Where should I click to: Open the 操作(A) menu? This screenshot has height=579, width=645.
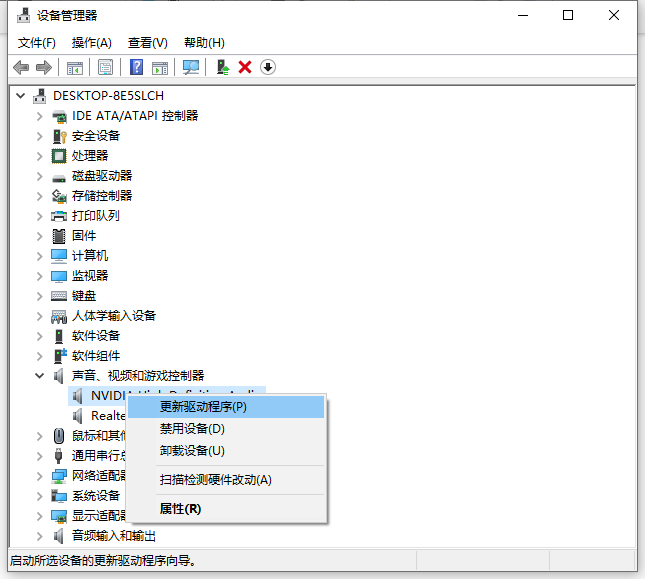tap(91, 42)
